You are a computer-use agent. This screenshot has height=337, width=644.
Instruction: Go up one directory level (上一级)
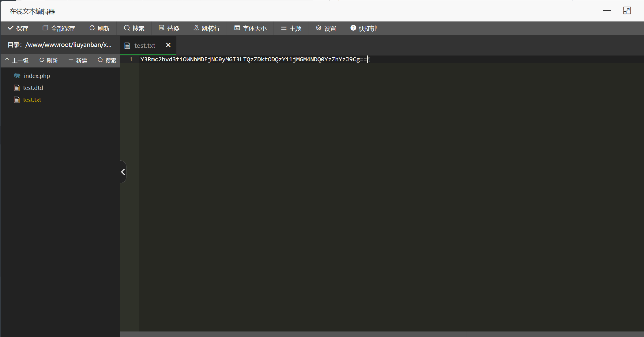(x=17, y=60)
